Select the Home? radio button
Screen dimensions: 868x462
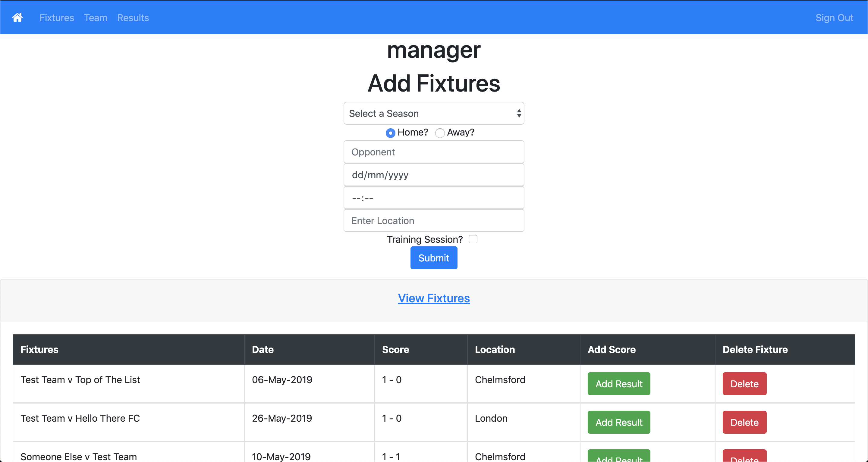(390, 133)
